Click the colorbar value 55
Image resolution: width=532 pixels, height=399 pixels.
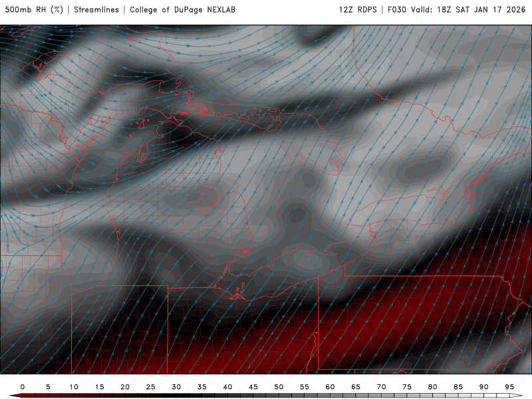[x=305, y=387]
